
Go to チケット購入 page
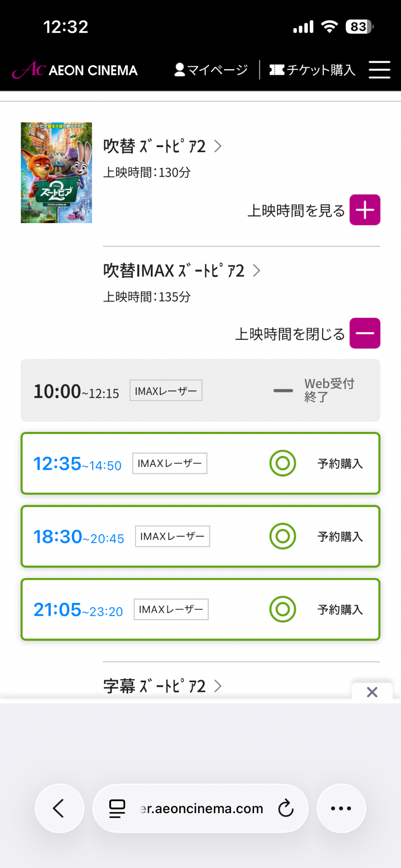[313, 70]
